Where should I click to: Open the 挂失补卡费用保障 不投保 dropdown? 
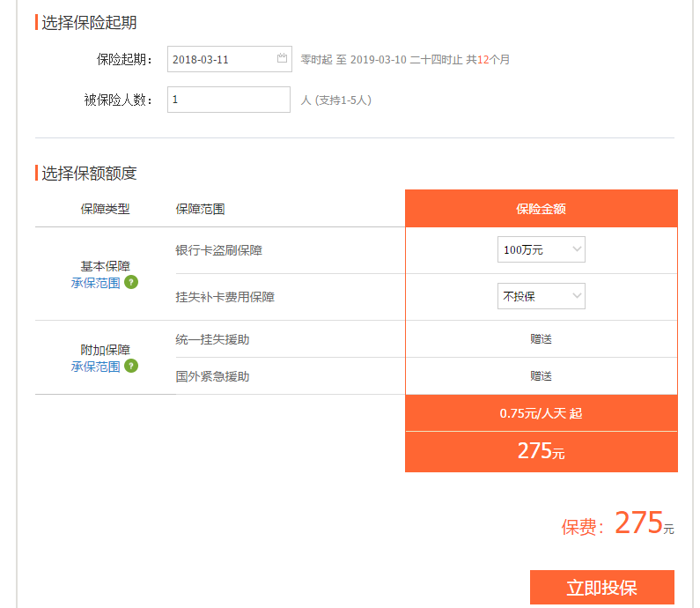point(541,297)
